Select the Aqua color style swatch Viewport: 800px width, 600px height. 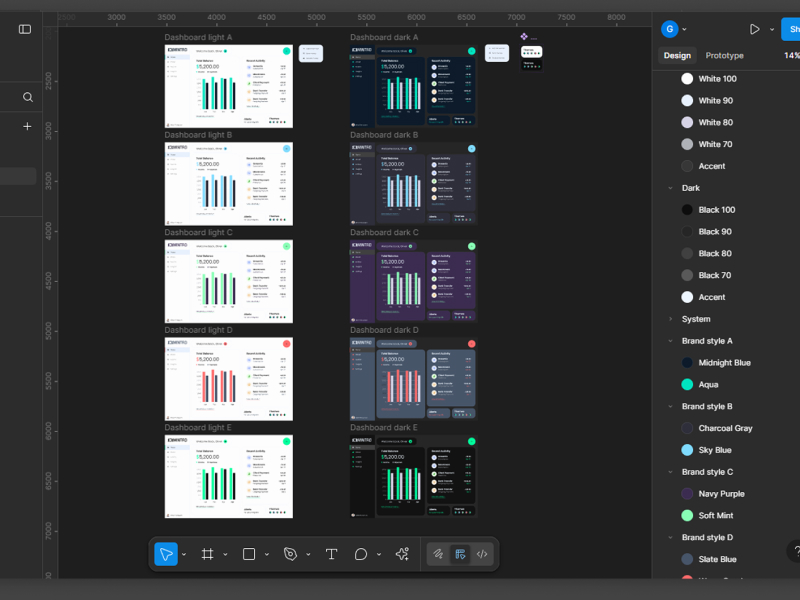pyautogui.click(x=687, y=385)
